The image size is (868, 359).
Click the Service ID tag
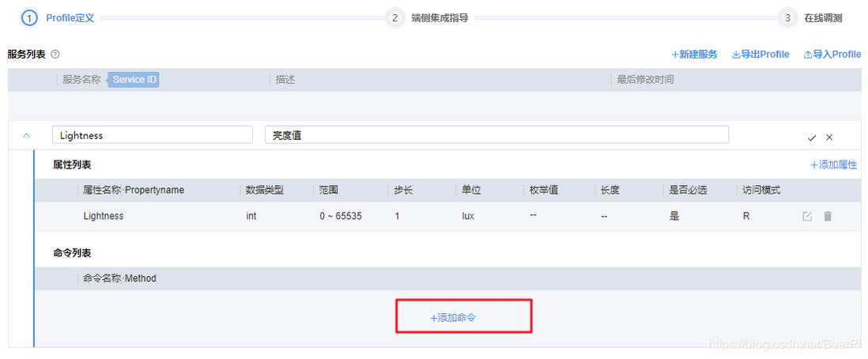pyautogui.click(x=134, y=80)
